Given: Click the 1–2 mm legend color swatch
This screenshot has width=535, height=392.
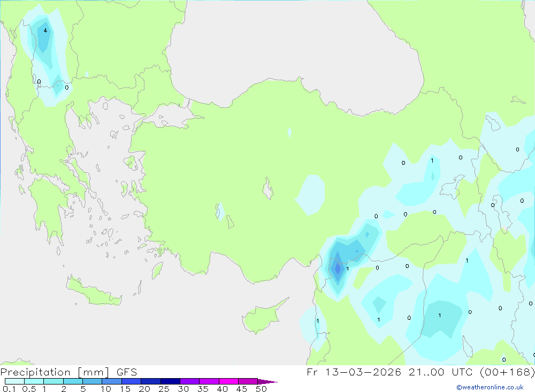Looking at the screenshot, I should [x=53, y=381].
